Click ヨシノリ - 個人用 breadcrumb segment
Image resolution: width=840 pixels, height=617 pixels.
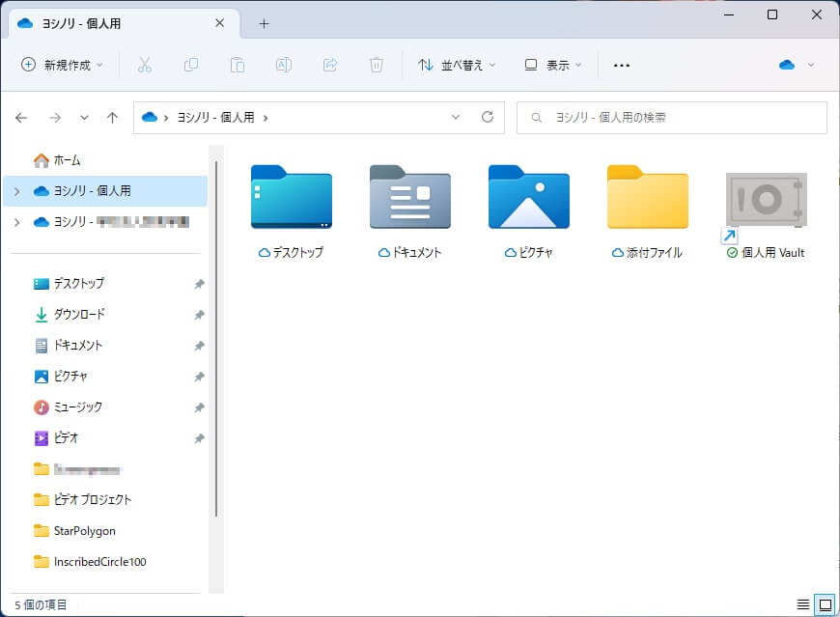point(215,117)
